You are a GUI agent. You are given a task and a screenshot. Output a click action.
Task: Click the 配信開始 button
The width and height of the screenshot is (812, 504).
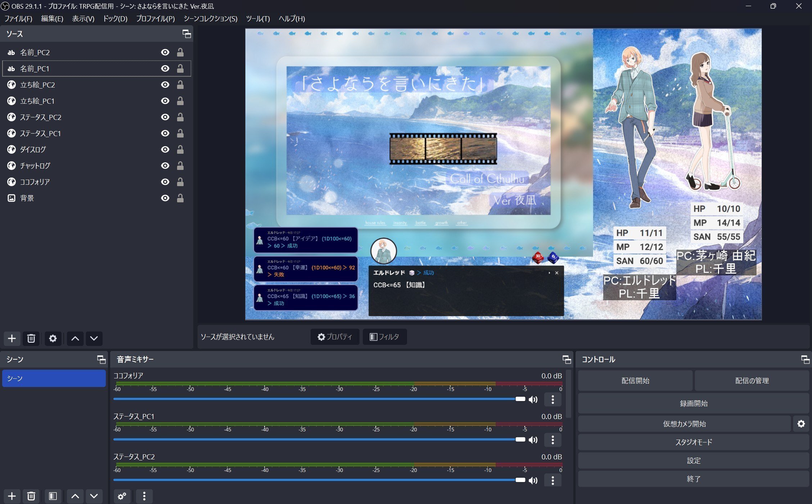(x=635, y=381)
